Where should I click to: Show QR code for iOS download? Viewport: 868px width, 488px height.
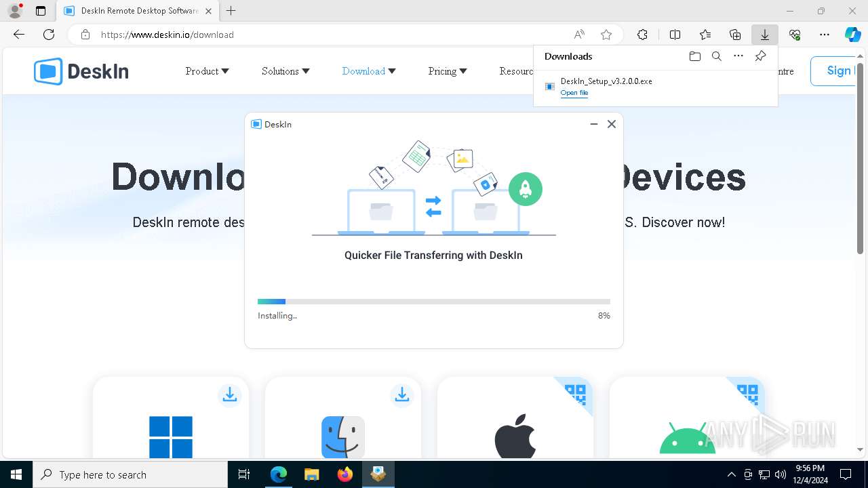[575, 394]
